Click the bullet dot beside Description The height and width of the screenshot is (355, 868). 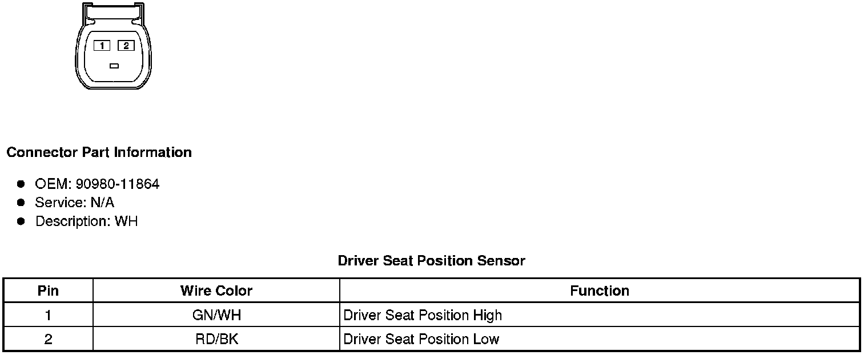[21, 221]
